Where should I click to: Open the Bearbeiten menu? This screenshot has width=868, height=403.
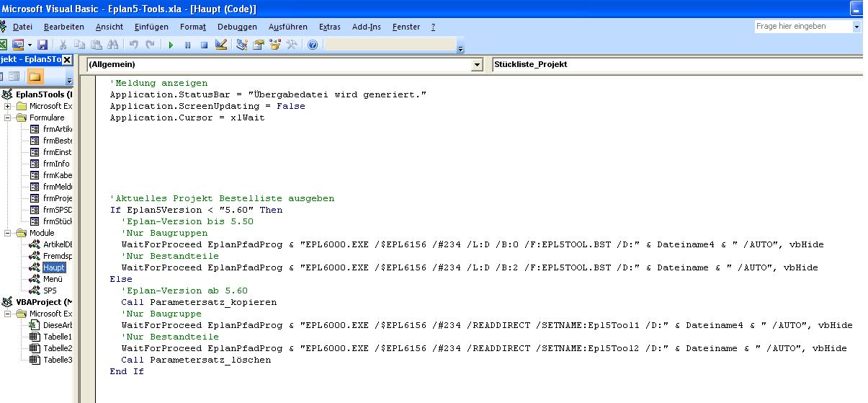(64, 27)
